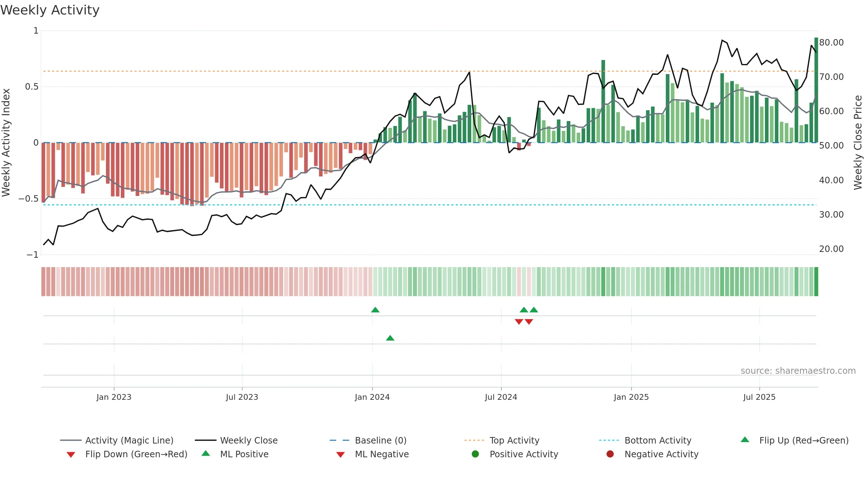868x488 pixels.
Task: Click the green Positive Activity legend dot
Action: (x=475, y=454)
